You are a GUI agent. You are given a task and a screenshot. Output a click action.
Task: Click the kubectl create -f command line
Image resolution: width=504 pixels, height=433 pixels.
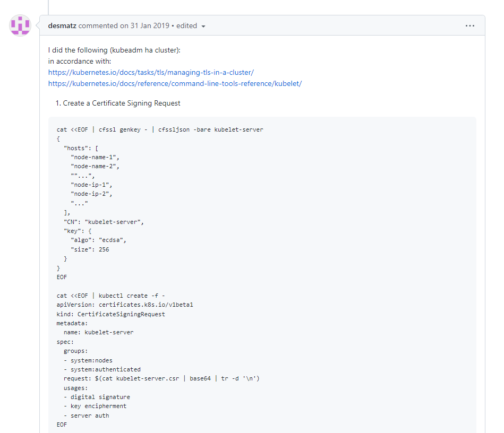114,296
